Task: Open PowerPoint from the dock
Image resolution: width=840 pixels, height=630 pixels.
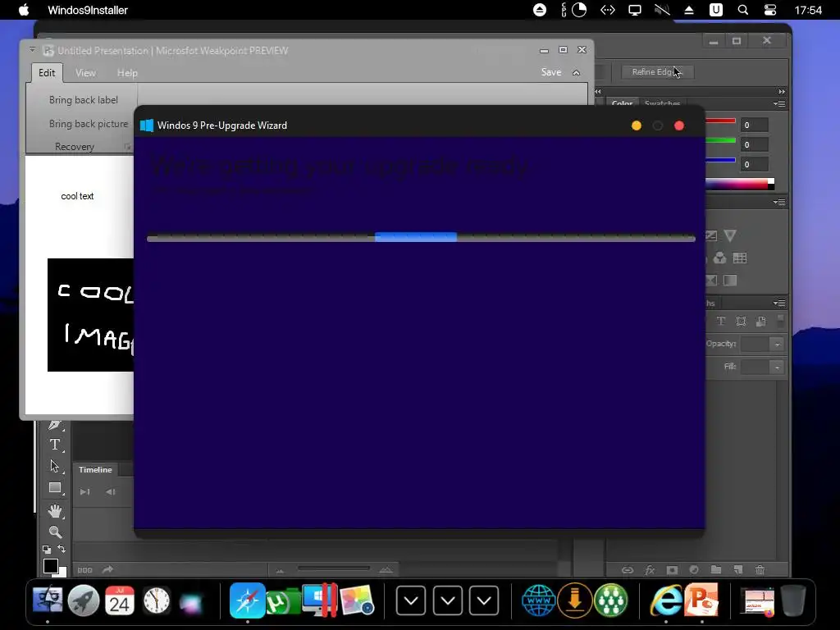Action: point(702,600)
